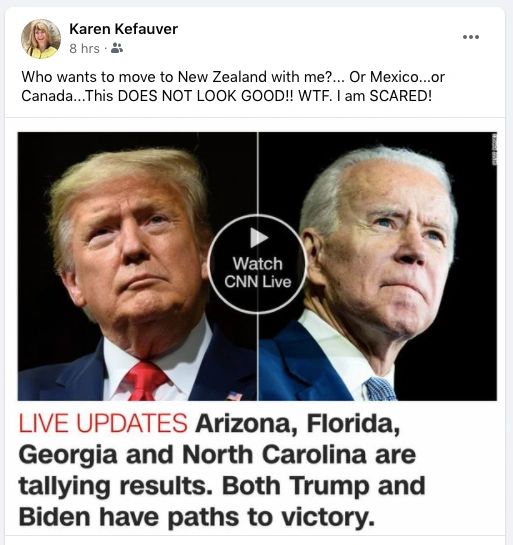Click the American flag lapel pin
The image size is (513, 545).
coord(235,396)
